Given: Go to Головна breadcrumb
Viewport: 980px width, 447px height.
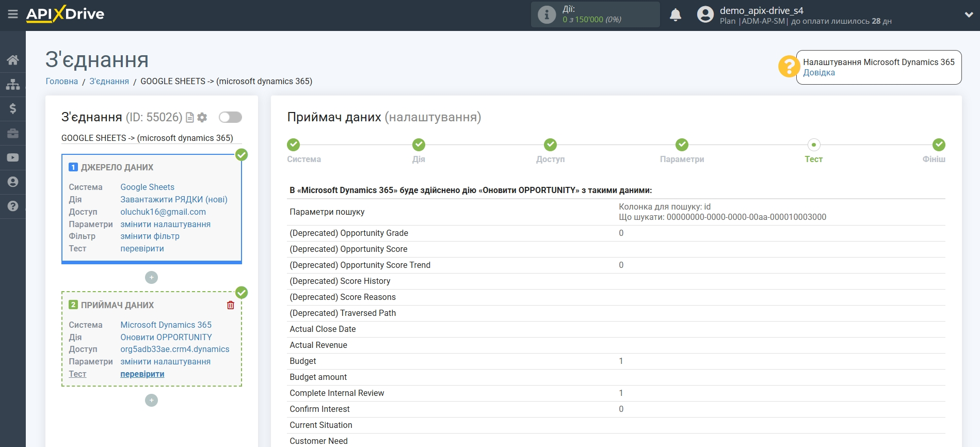Looking at the screenshot, I should [62, 81].
